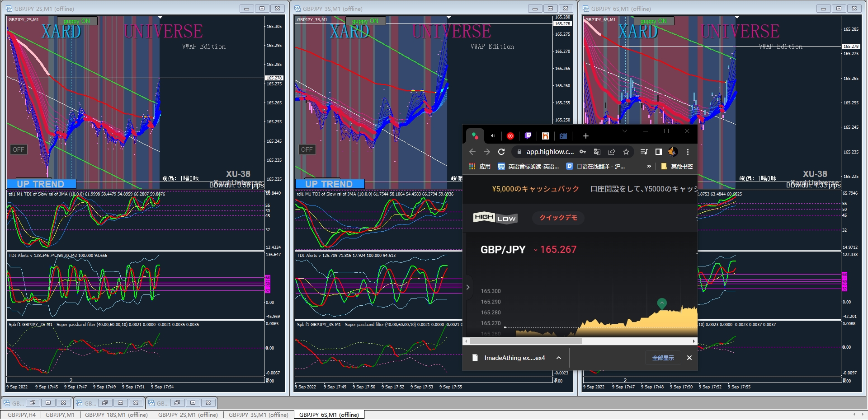Bookmark this page with star icon

pyautogui.click(x=626, y=152)
